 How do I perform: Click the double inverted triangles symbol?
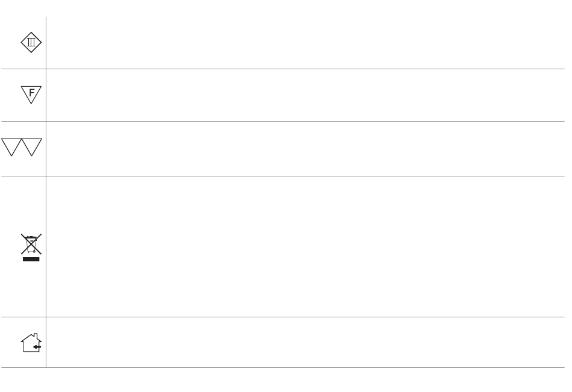click(x=22, y=148)
